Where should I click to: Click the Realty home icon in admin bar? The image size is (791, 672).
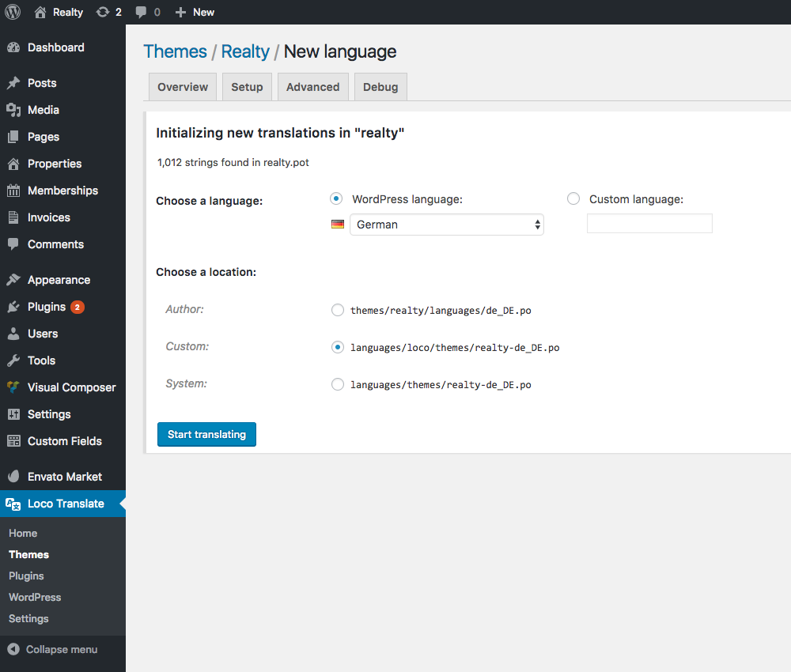pyautogui.click(x=40, y=12)
